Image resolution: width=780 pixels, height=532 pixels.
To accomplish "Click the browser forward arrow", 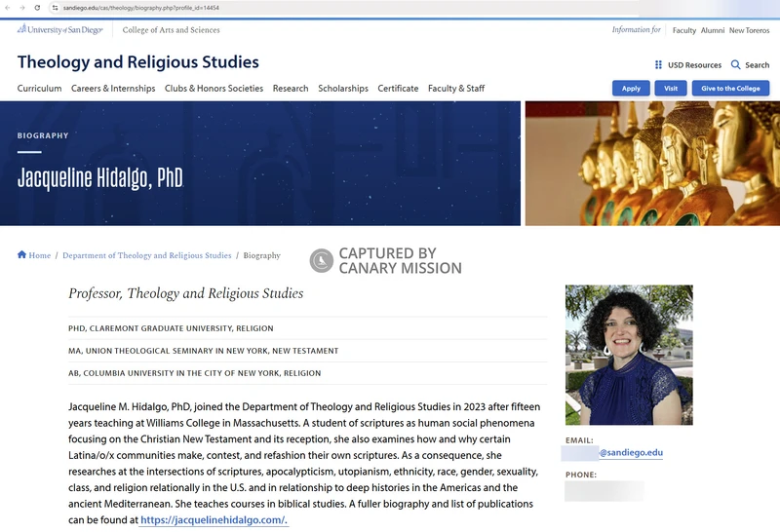I will pyautogui.click(x=21, y=7).
